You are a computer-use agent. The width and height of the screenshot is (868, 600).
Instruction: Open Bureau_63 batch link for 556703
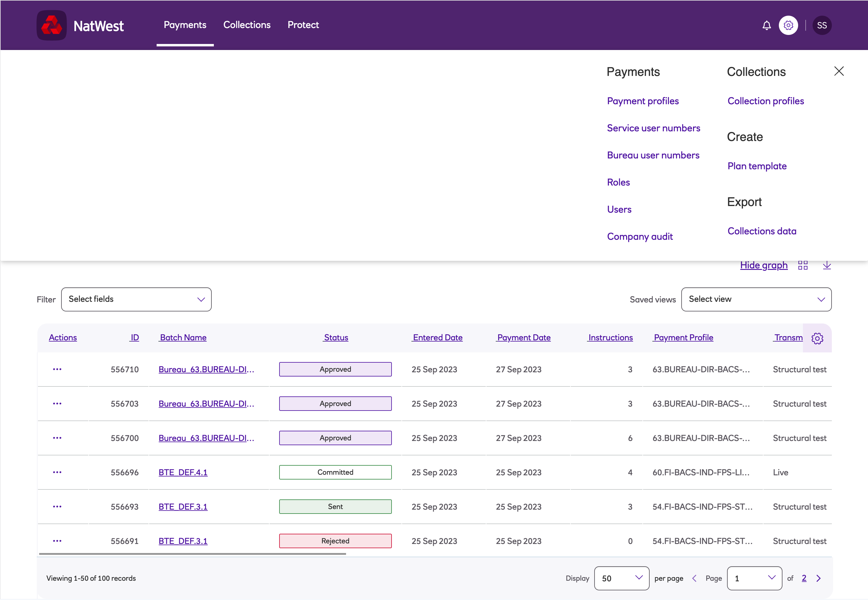(x=206, y=403)
